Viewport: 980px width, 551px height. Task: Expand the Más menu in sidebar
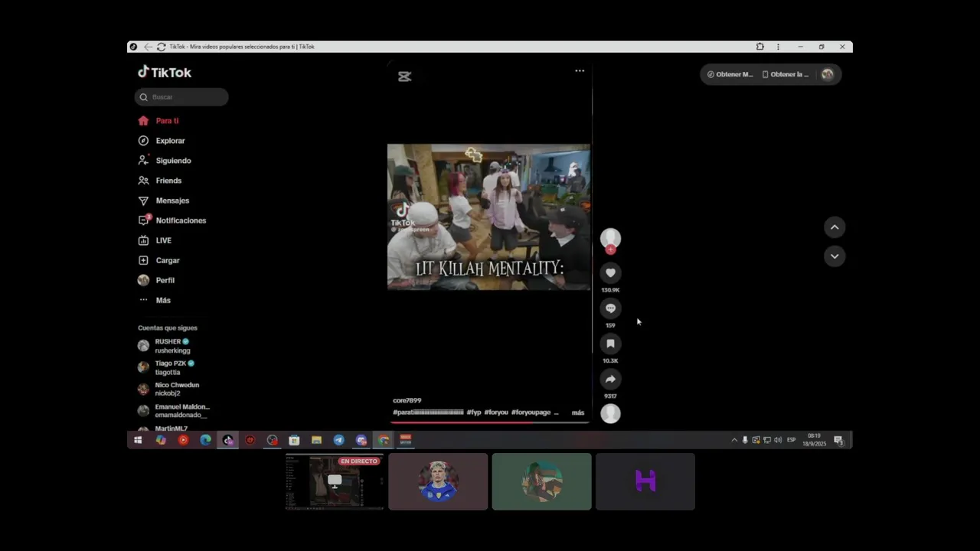(x=155, y=300)
